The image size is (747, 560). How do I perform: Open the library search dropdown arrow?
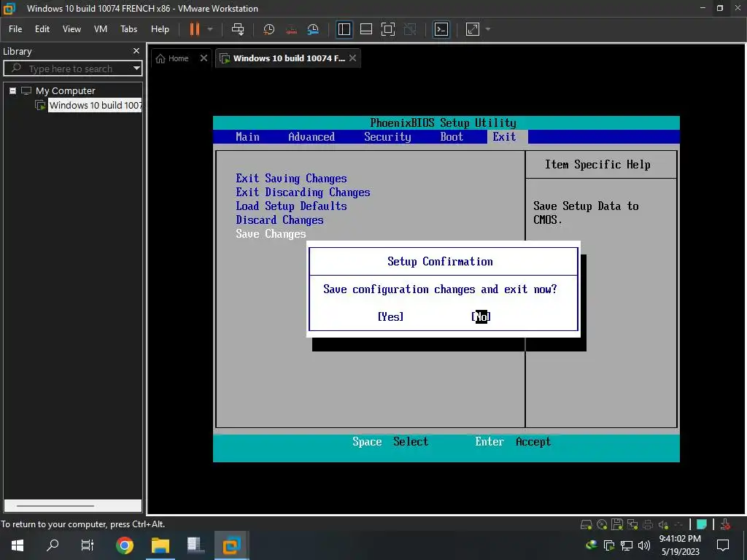(x=136, y=69)
